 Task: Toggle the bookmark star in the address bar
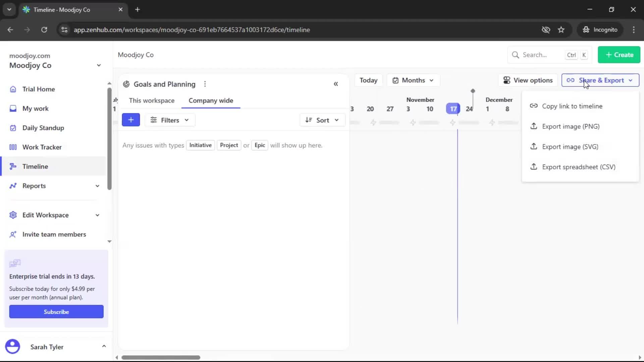(x=561, y=29)
